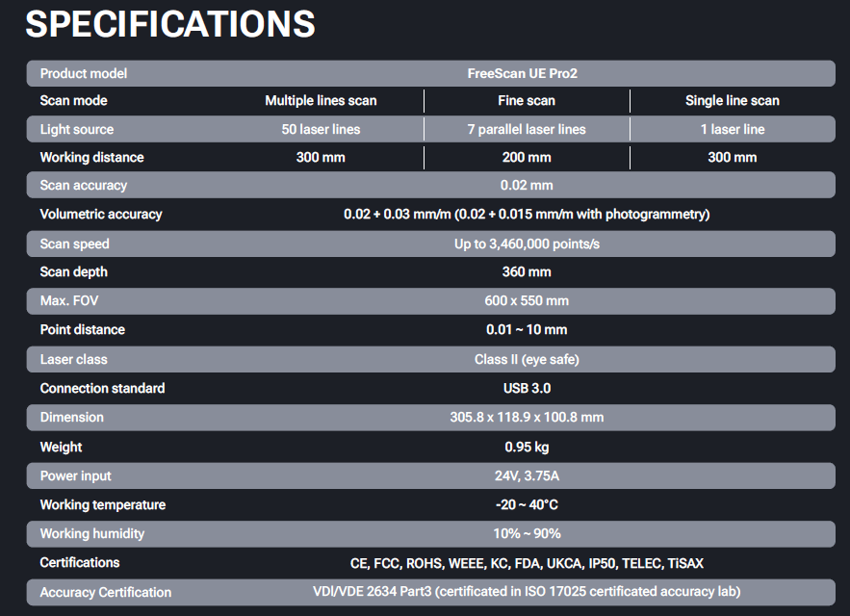Screen dimensions: 850x616
Task: Click the 'Volumetric accuracy' label
Action: 101,215
